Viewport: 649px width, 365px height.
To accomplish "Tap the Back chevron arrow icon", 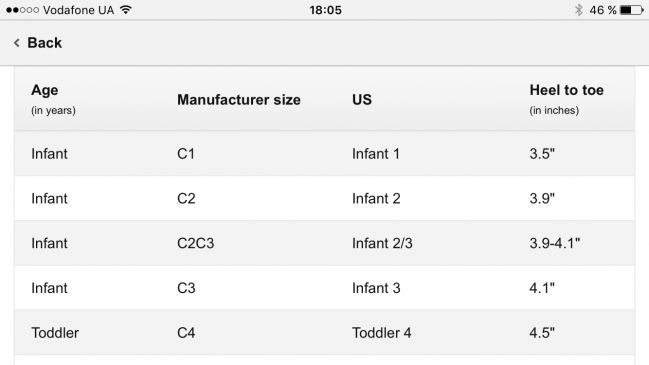I will tap(17, 43).
